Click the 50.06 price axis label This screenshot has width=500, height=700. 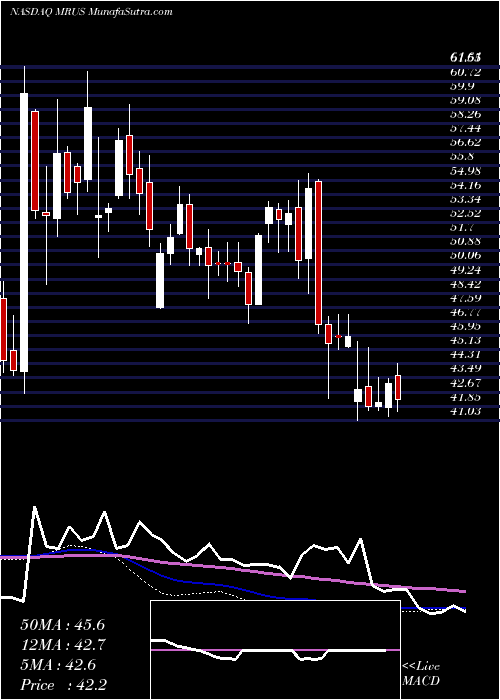coord(466,256)
